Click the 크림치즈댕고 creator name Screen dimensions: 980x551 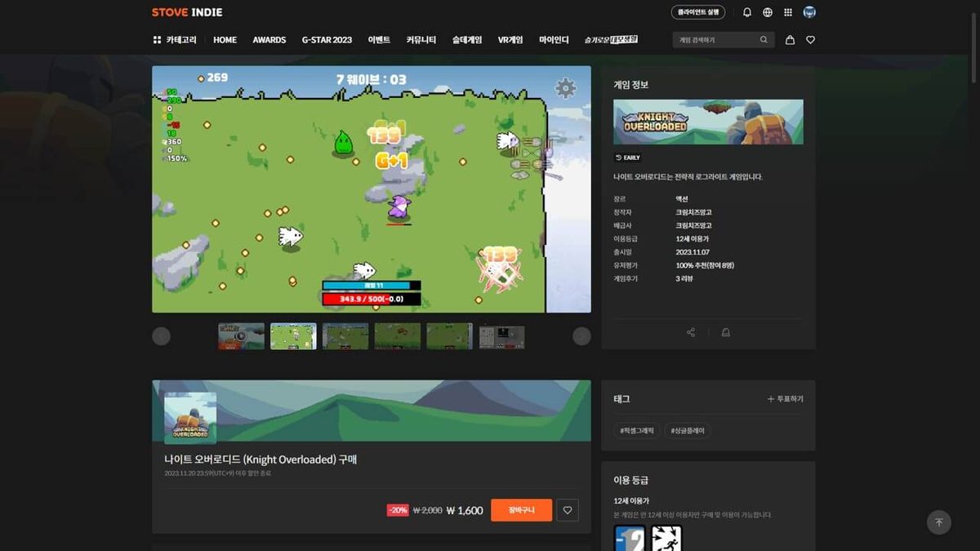tap(693, 212)
